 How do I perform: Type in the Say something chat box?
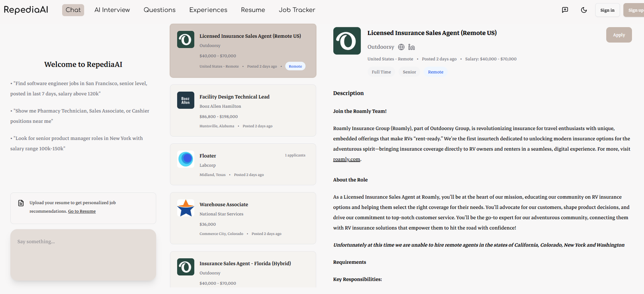point(83,255)
